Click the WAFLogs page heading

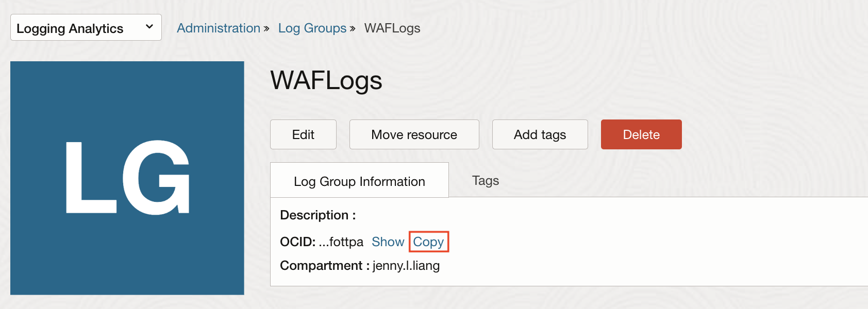(326, 81)
